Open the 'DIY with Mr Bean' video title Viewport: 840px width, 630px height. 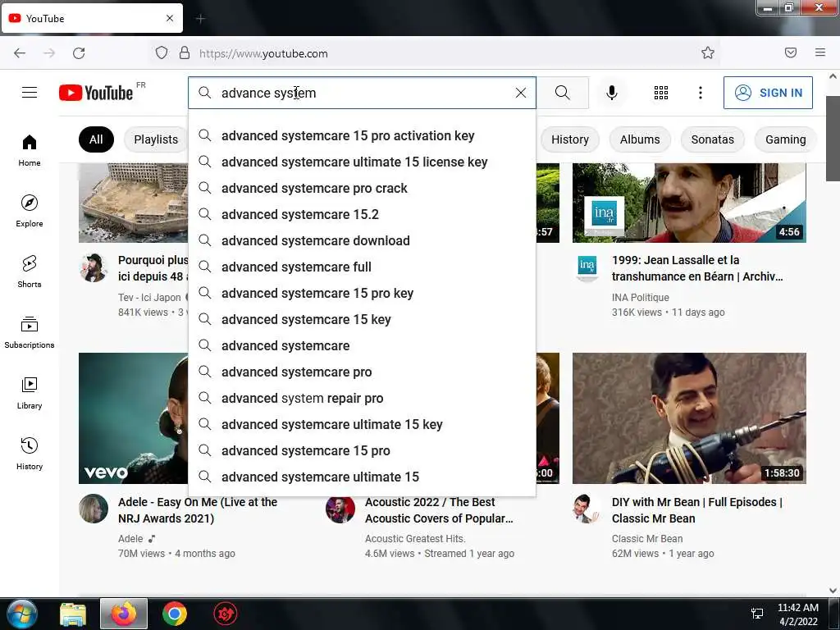[697, 510]
